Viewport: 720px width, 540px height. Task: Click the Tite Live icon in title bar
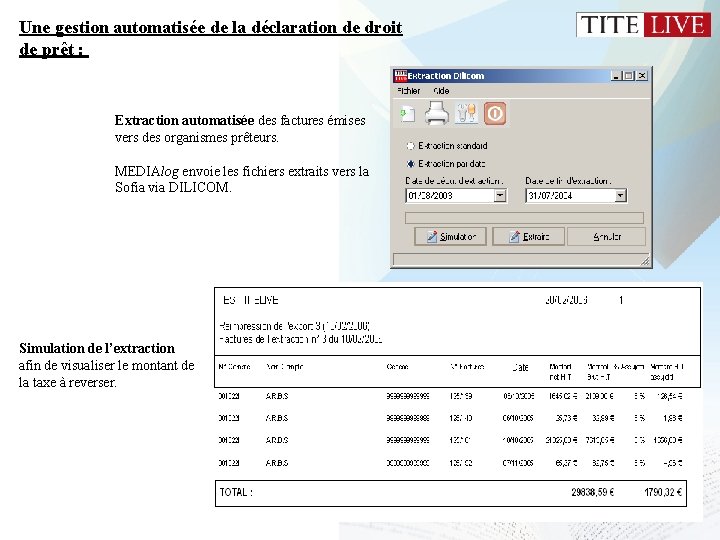(x=400, y=76)
